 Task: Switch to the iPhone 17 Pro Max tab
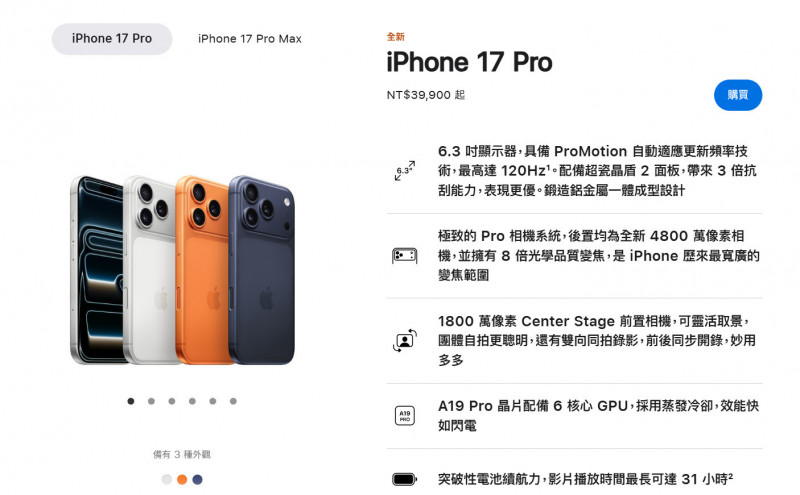(x=250, y=39)
